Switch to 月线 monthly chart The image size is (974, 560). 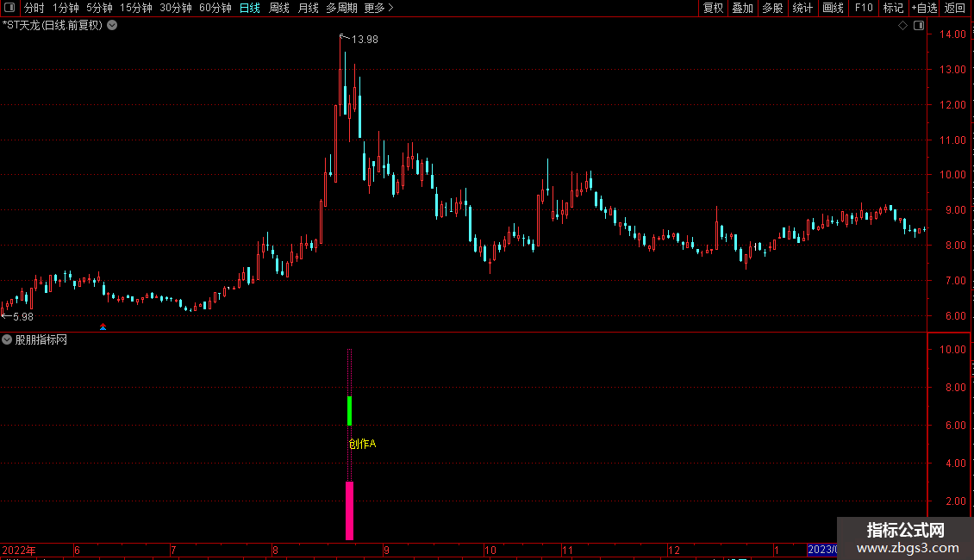308,8
